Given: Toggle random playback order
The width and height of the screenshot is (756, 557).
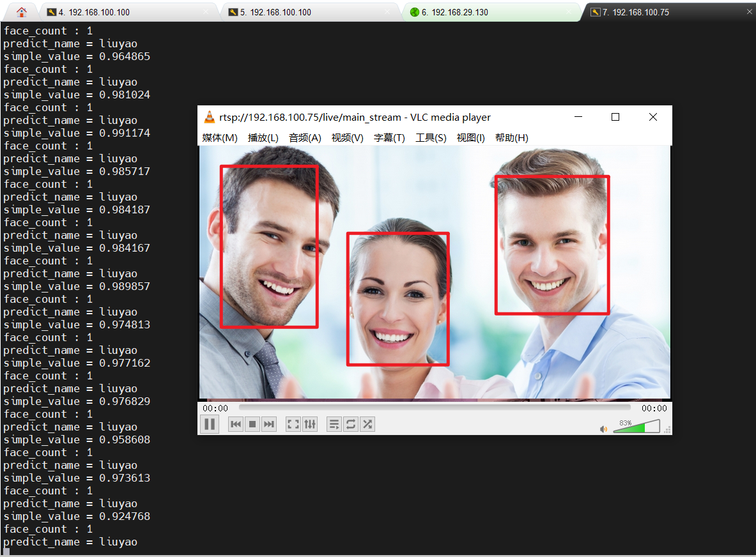Looking at the screenshot, I should (x=367, y=423).
